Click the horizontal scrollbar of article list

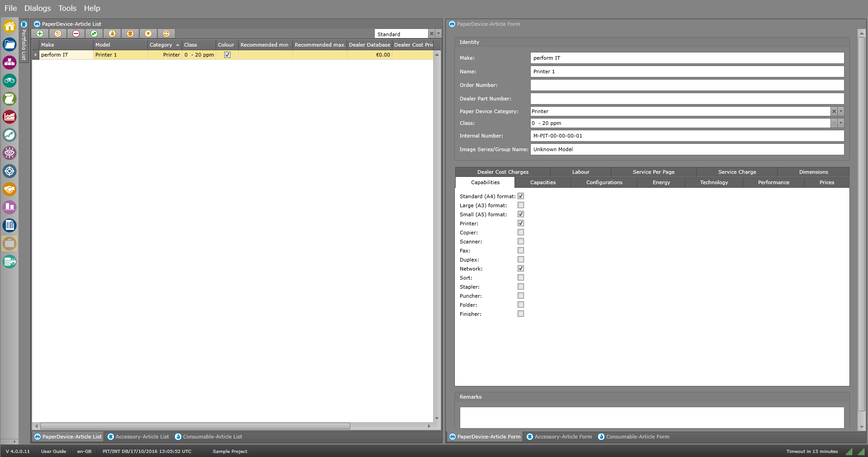195,426
